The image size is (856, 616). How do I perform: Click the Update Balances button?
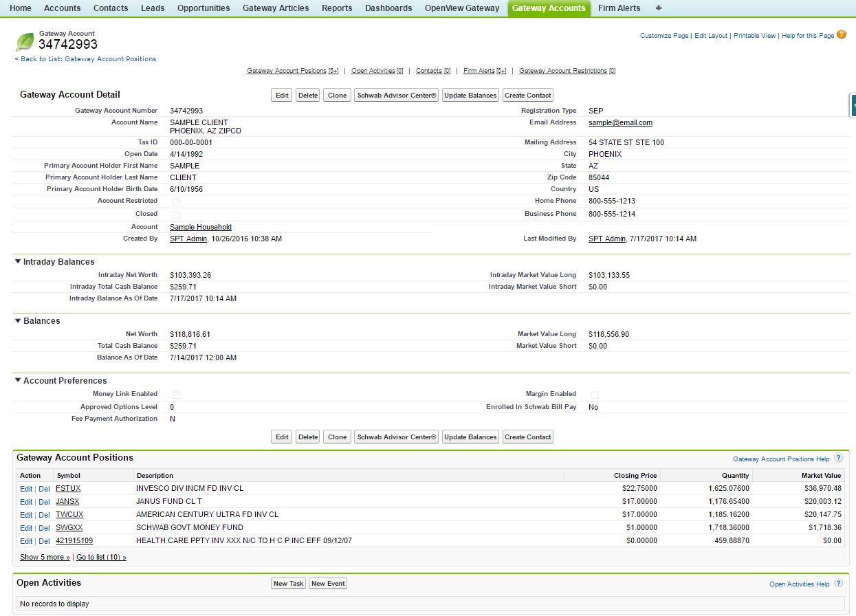470,95
